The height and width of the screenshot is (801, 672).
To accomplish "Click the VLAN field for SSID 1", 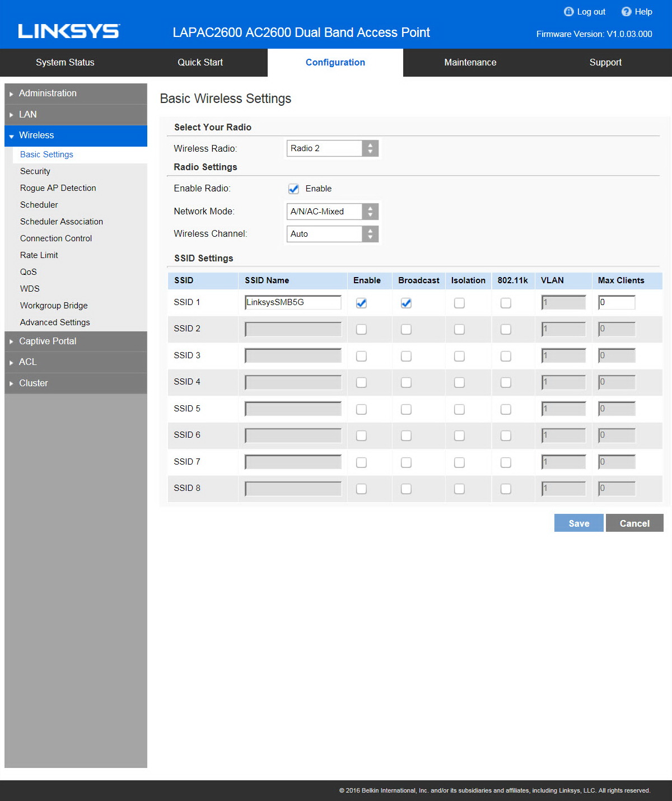I will [563, 302].
